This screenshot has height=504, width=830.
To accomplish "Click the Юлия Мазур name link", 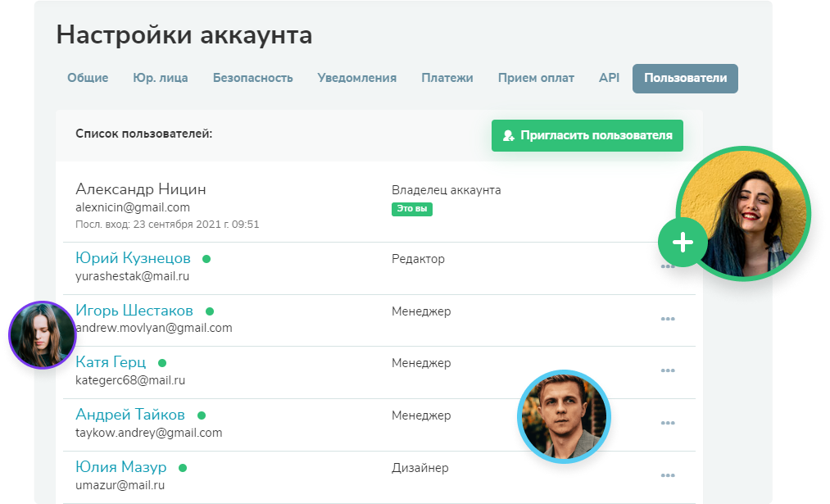I will pyautogui.click(x=120, y=467).
